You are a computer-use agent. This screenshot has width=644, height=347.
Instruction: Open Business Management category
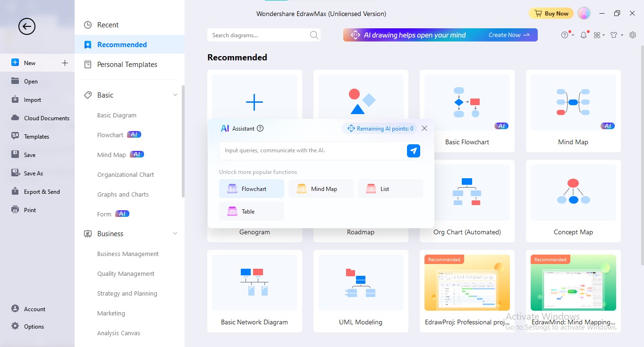[128, 254]
